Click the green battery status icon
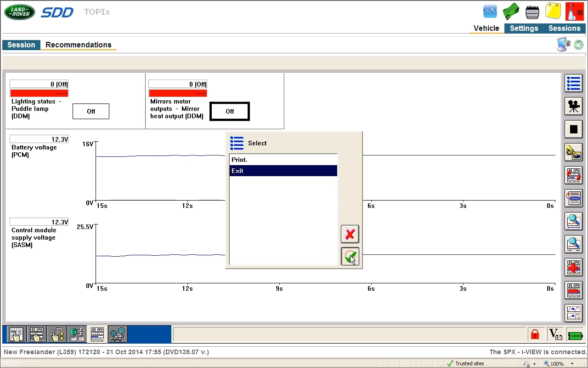Viewport: 588px width, 368px height. [x=576, y=335]
